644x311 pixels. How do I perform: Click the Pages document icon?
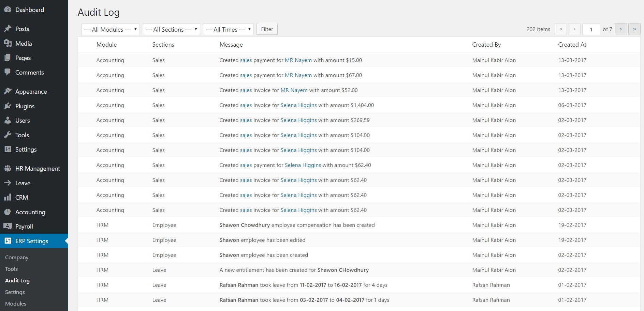pos(8,58)
